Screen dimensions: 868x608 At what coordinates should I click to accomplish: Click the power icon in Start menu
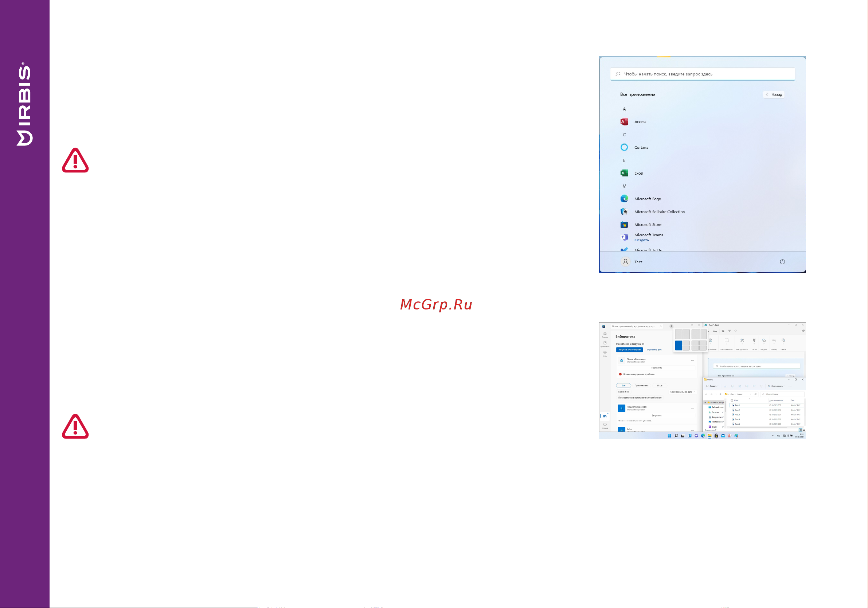(x=782, y=262)
